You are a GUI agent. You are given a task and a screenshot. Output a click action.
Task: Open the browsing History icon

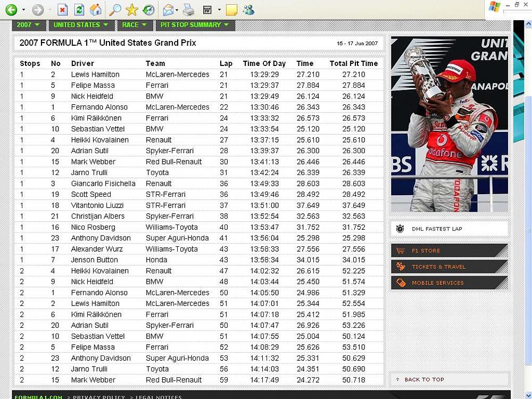click(149, 10)
